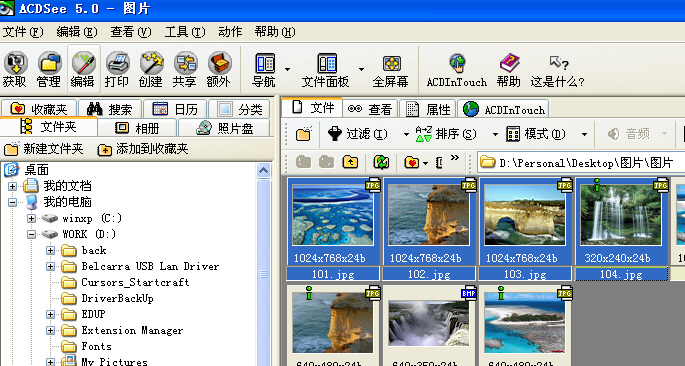Select the DriverBackUp folder
Screen dimensions: 685x366
coord(108,298)
